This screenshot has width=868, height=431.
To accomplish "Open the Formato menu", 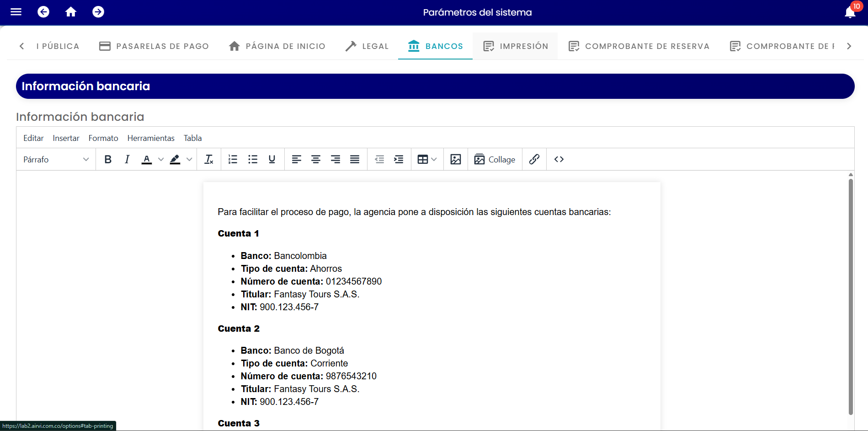I will click(x=103, y=138).
